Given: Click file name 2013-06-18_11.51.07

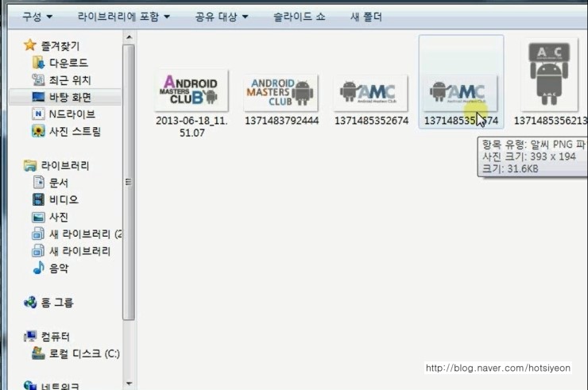Looking at the screenshot, I should click(x=191, y=127).
